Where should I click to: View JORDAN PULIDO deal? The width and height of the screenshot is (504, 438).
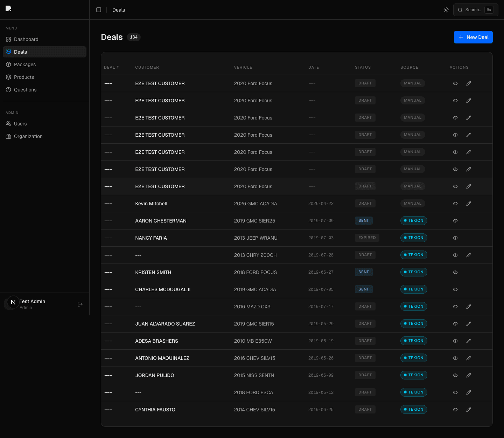[x=455, y=375]
